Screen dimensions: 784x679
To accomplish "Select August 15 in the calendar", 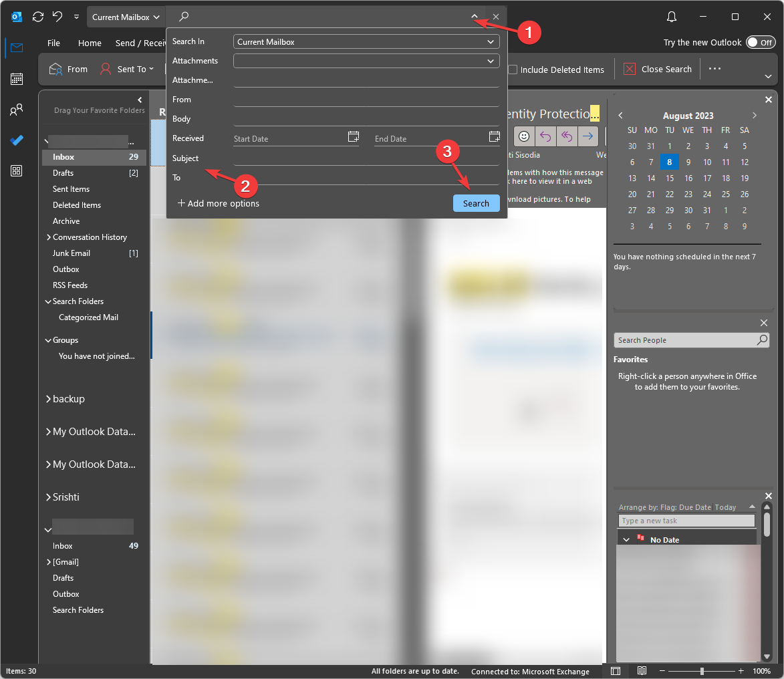I will [670, 178].
